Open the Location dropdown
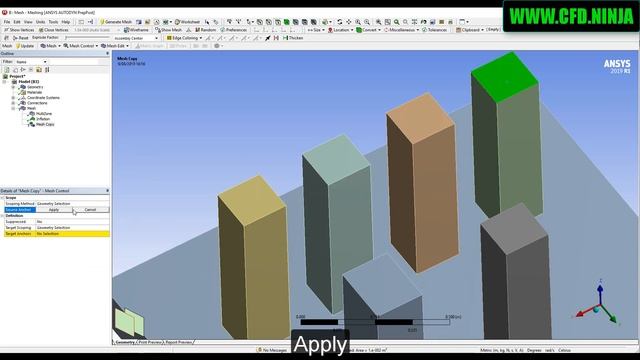The width and height of the screenshot is (640, 360). coord(340,30)
